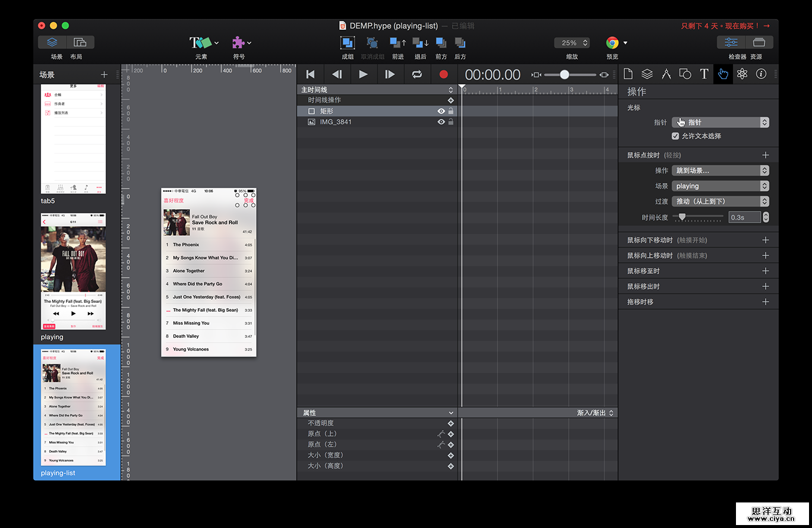This screenshot has width=812, height=528.
Task: Open the 过渡 transition dropdown
Action: coord(721,201)
